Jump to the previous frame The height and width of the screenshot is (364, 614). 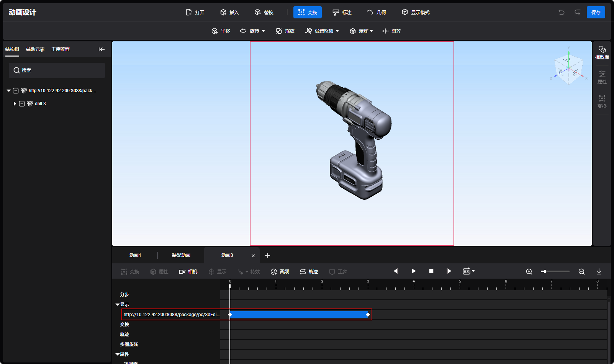pyautogui.click(x=396, y=271)
